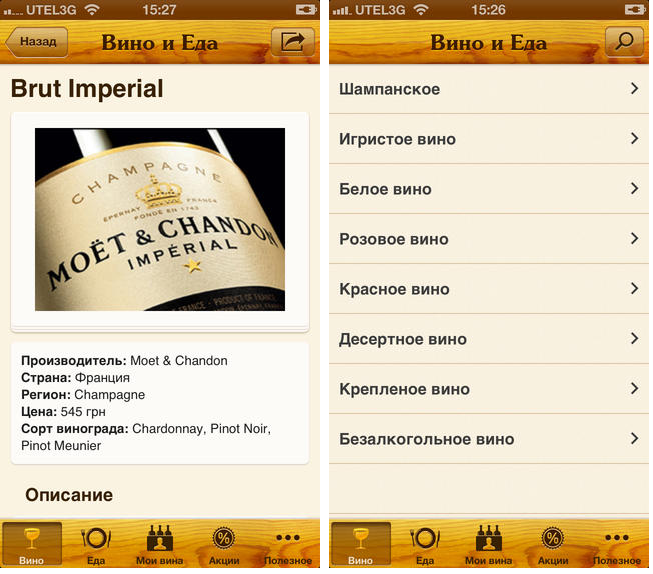Switch to Вино tab in right screen

pyautogui.click(x=361, y=544)
